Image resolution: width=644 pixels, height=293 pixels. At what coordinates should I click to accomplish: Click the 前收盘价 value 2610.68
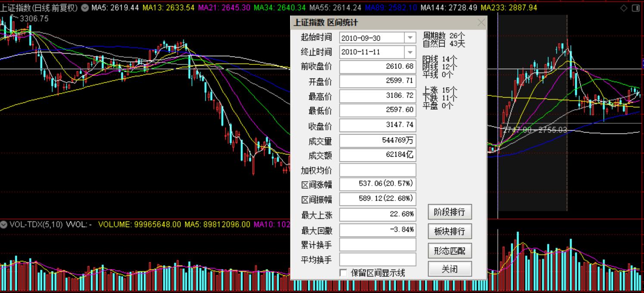(x=378, y=67)
